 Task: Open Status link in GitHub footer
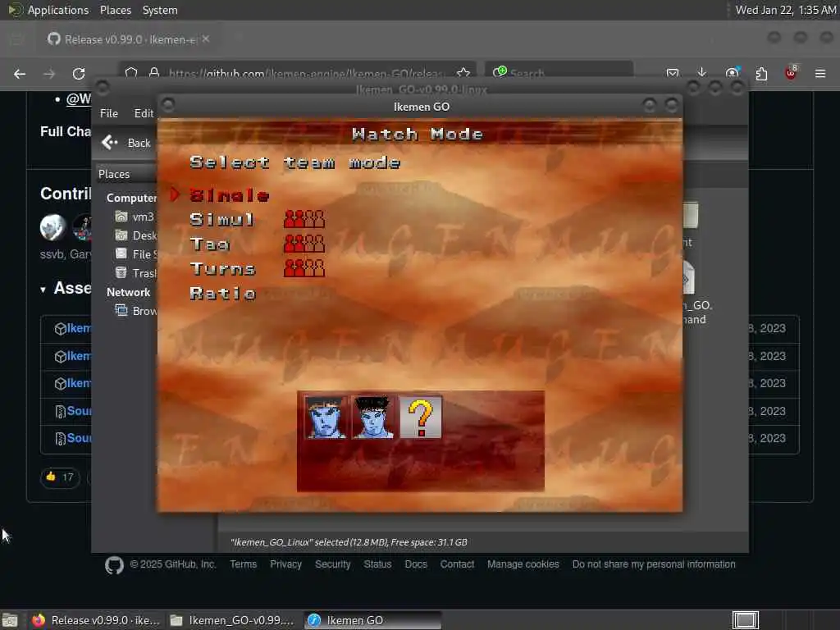click(377, 564)
